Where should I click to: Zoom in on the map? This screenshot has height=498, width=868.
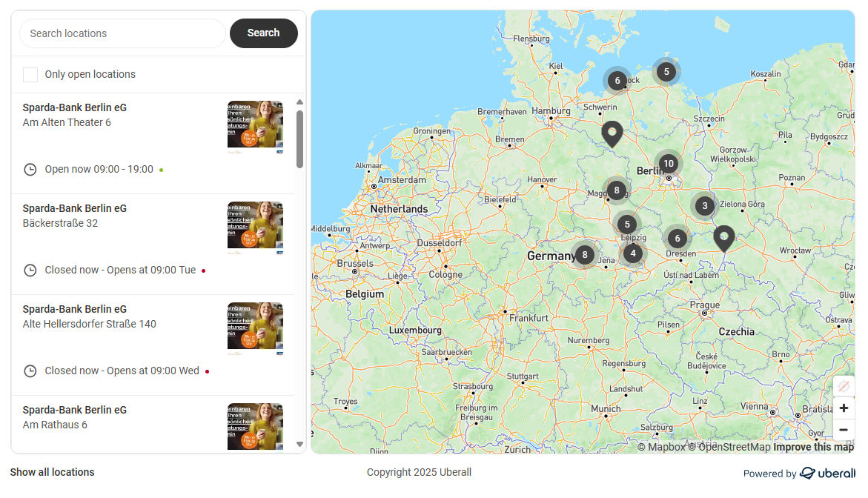click(844, 408)
